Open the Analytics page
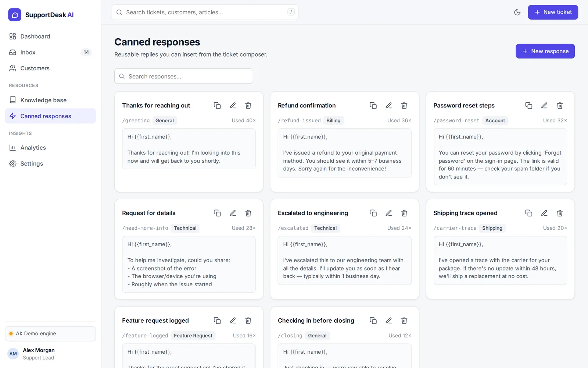 point(50,148)
